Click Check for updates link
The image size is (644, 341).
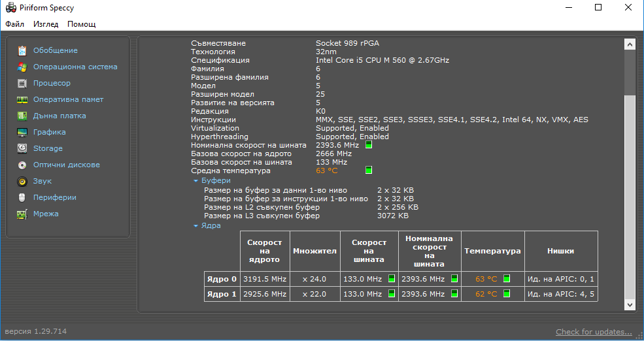(x=594, y=332)
